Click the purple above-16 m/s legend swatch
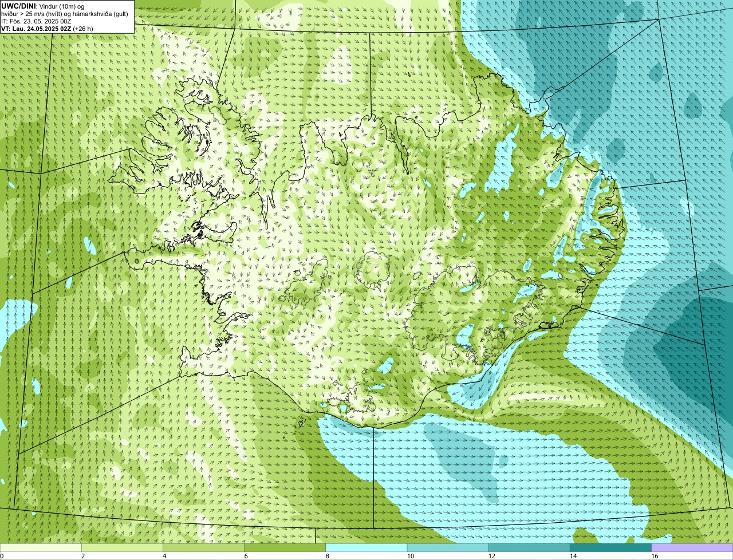Screen dimensions: 733x560 (692, 547)
